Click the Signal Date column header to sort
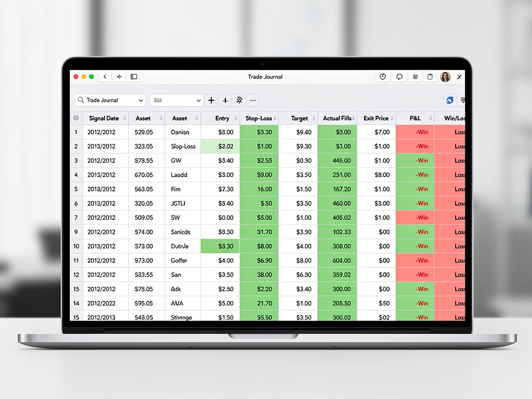The width and height of the screenshot is (532, 399). [103, 118]
